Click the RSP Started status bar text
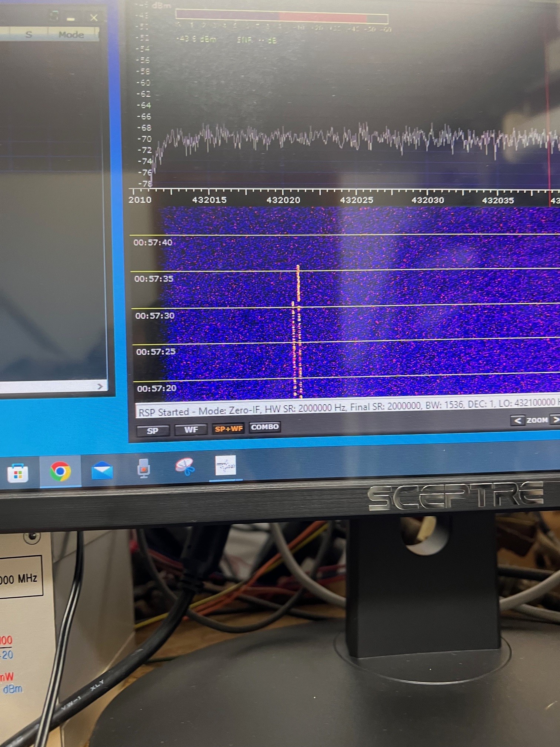Screen dimensions: 560x747 [x=347, y=408]
